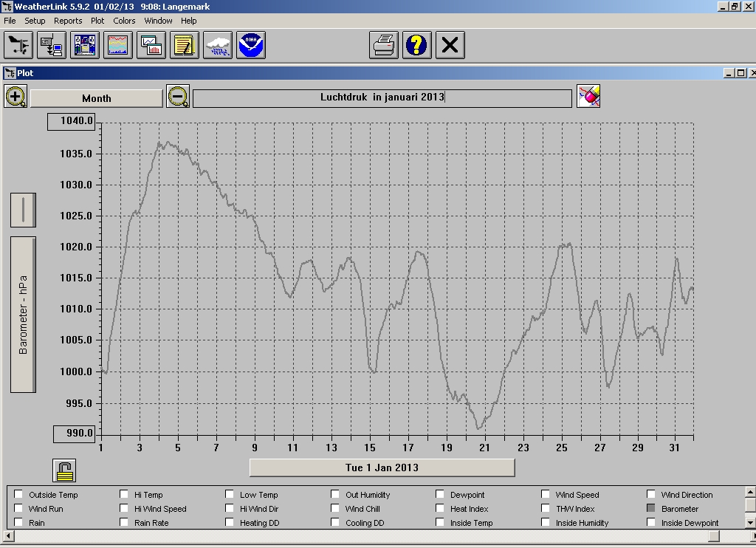Uncheck the Barometer checkbox
756x548 pixels.
click(651, 508)
